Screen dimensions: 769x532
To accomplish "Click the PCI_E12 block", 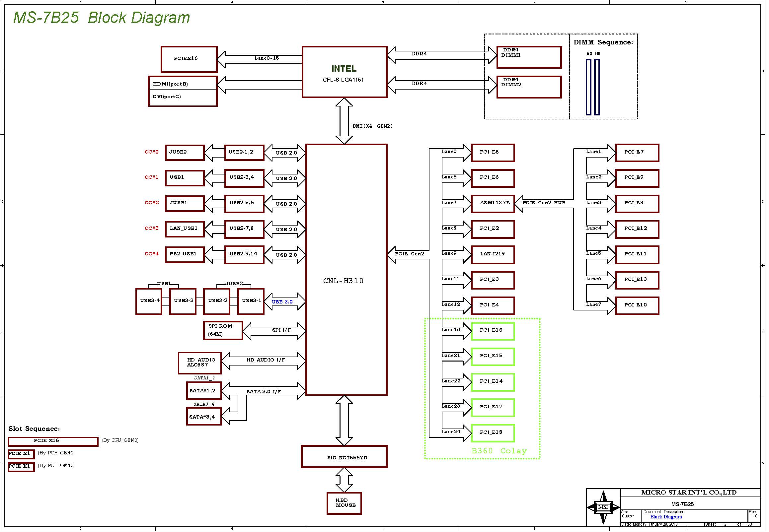I will (x=637, y=229).
